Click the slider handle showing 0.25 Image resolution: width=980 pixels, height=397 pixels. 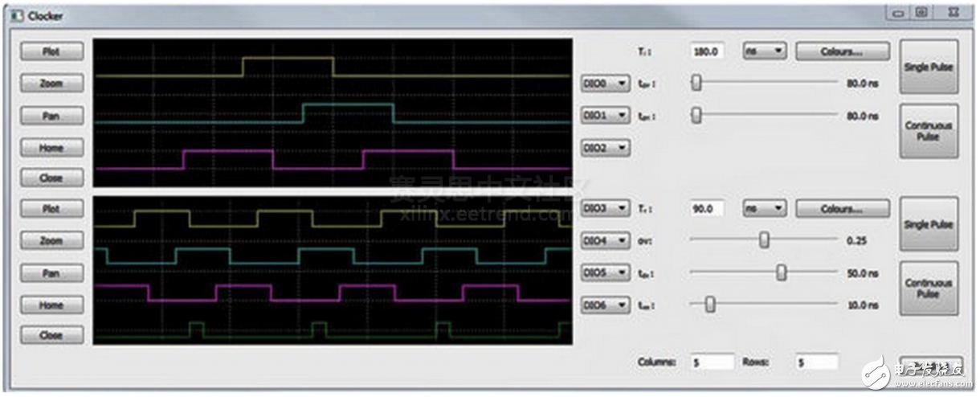[x=764, y=240]
